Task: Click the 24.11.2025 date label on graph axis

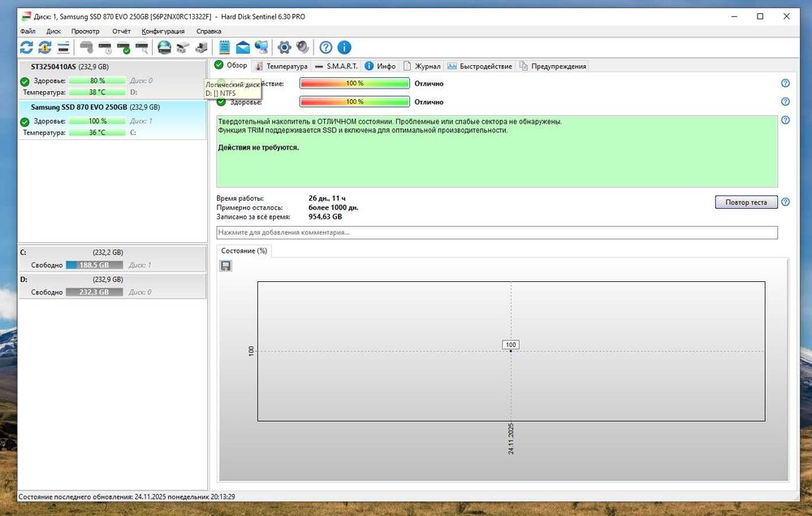Action: tap(511, 439)
